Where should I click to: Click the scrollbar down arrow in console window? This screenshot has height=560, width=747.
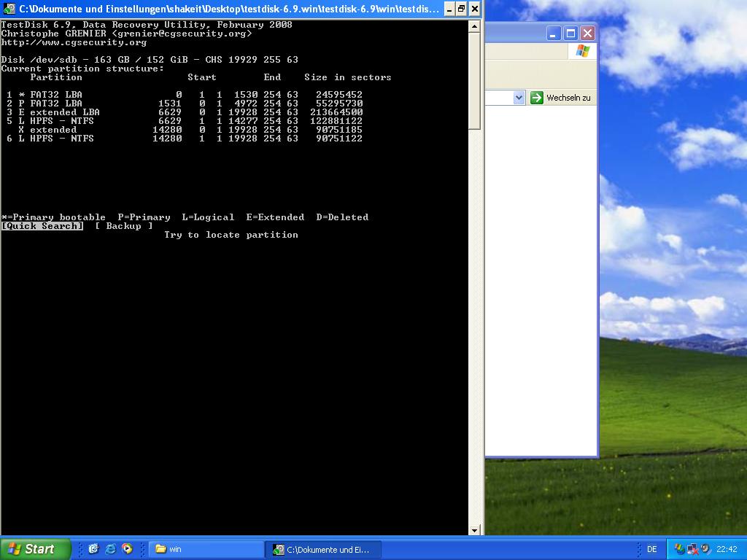(x=474, y=530)
